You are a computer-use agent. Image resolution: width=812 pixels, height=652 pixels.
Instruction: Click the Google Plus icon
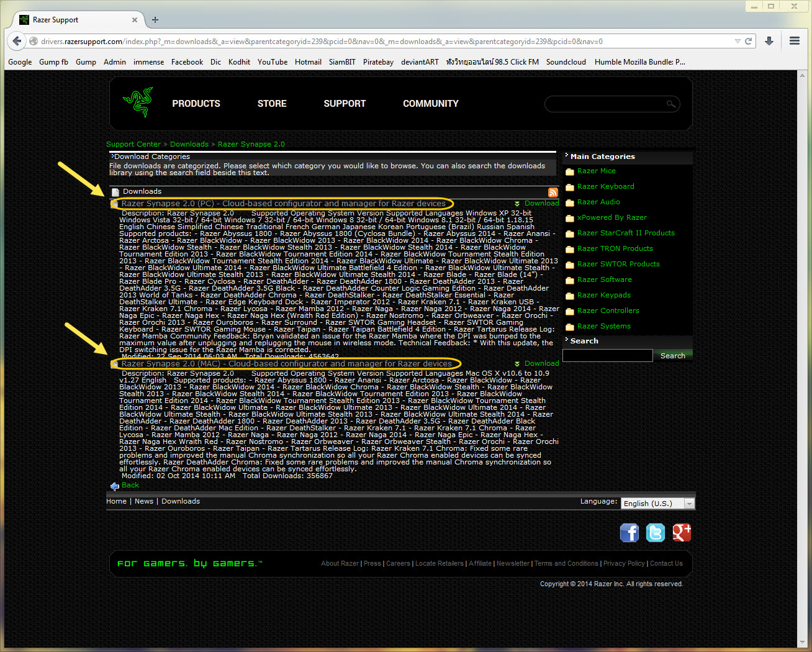coord(682,533)
